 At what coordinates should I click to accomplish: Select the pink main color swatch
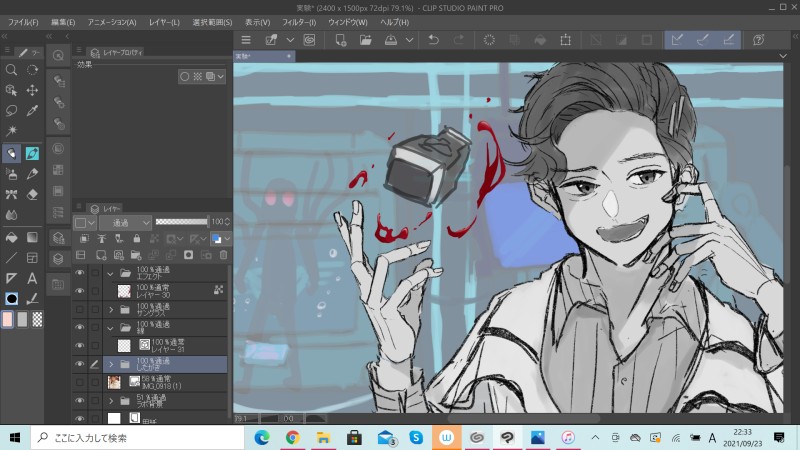pyautogui.click(x=8, y=319)
